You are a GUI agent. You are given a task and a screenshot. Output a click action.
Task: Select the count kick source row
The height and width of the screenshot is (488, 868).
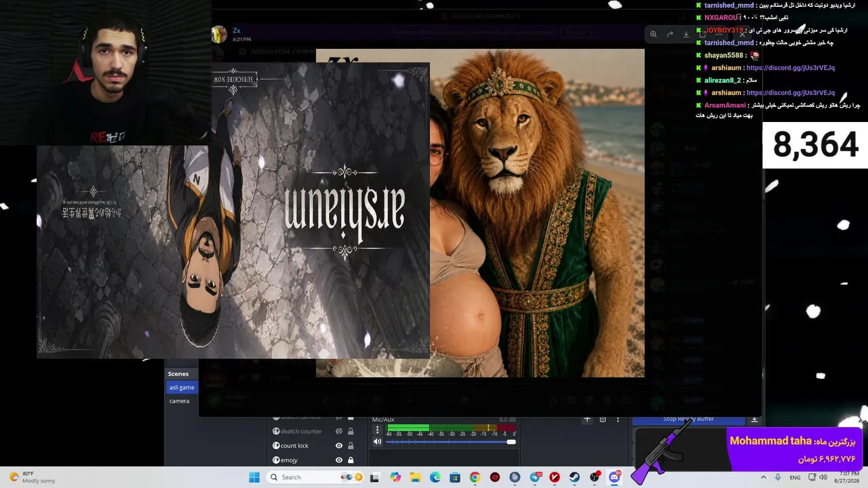(x=313, y=445)
